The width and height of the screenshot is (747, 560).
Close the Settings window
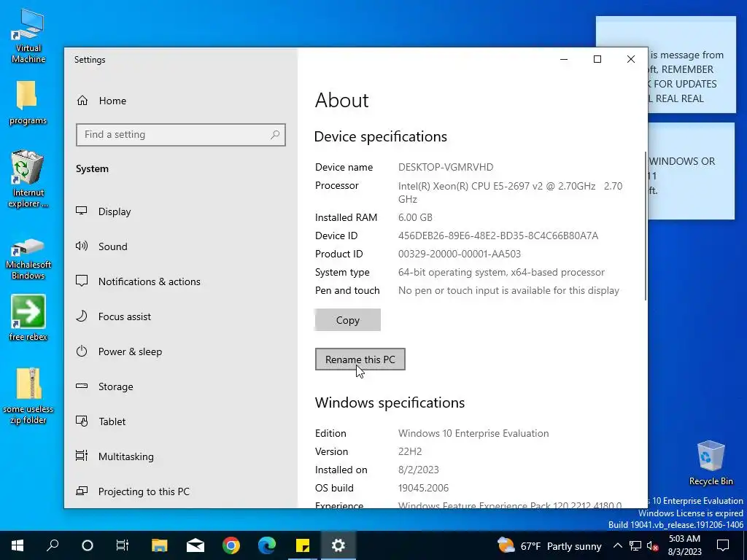(x=631, y=59)
